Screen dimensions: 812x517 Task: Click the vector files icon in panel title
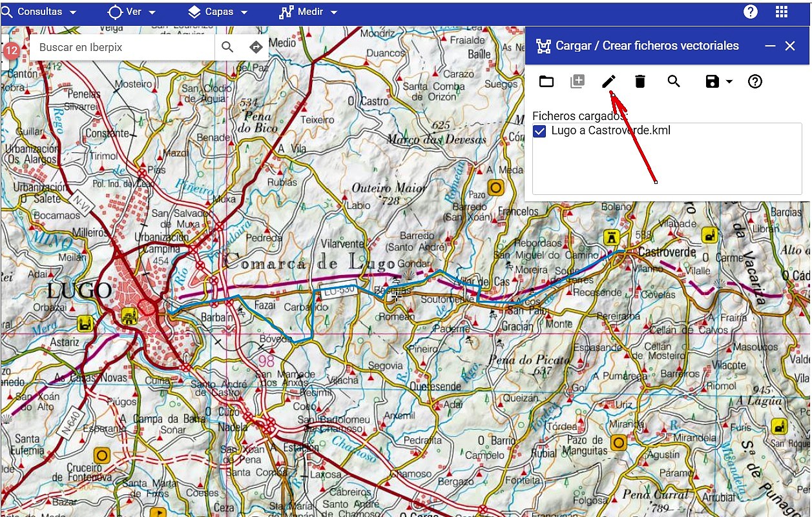(543, 46)
